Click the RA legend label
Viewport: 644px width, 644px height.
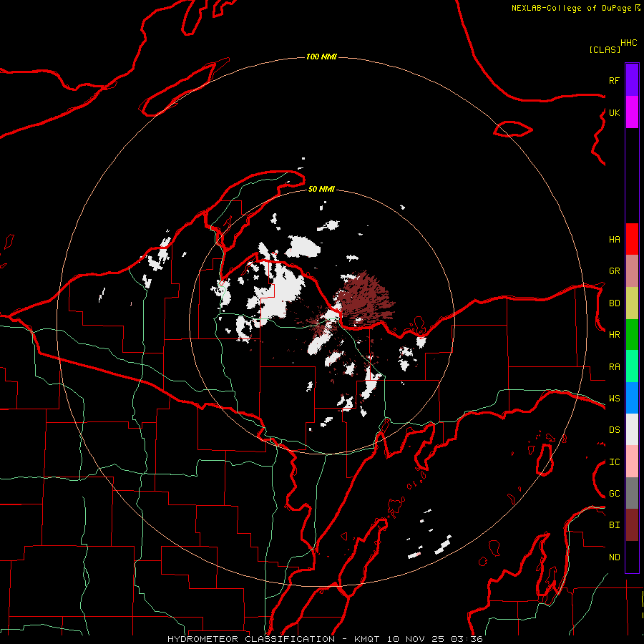pyautogui.click(x=614, y=367)
